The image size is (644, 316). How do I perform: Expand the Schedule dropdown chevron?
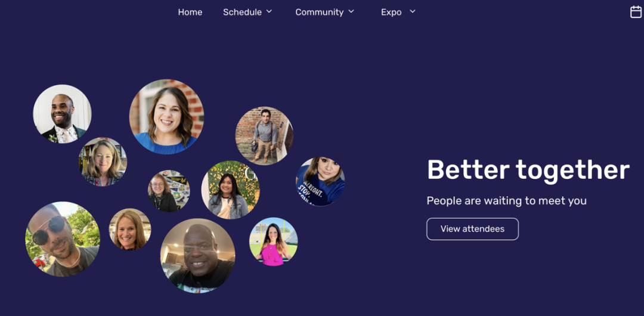[269, 11]
